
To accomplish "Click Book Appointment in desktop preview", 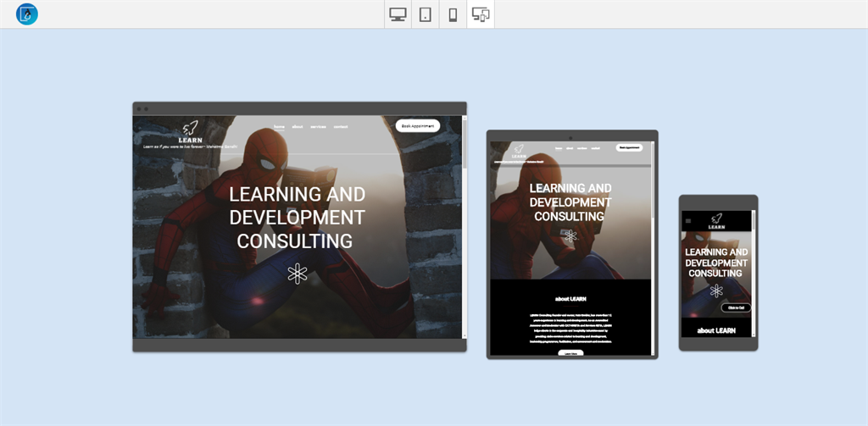I will pyautogui.click(x=418, y=126).
